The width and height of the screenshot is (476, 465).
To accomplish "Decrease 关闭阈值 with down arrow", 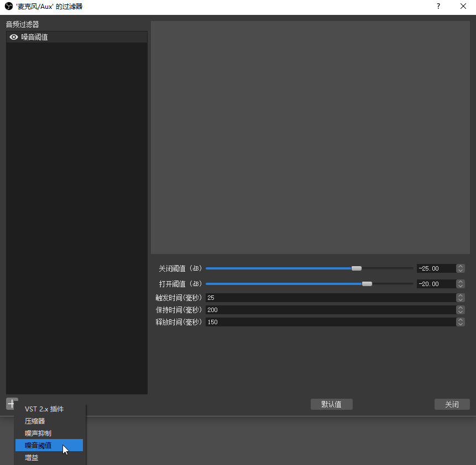I will point(461,271).
